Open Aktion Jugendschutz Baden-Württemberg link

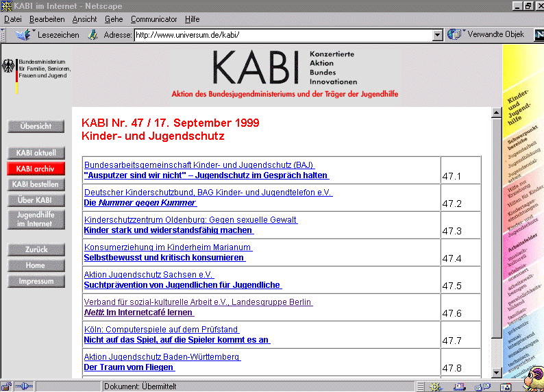pyautogui.click(x=162, y=356)
